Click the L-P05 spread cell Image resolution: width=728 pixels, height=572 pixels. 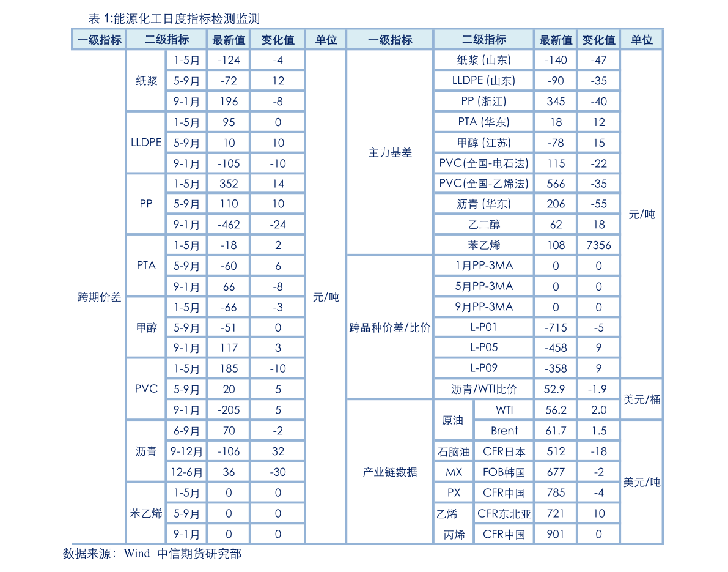pyautogui.click(x=483, y=347)
